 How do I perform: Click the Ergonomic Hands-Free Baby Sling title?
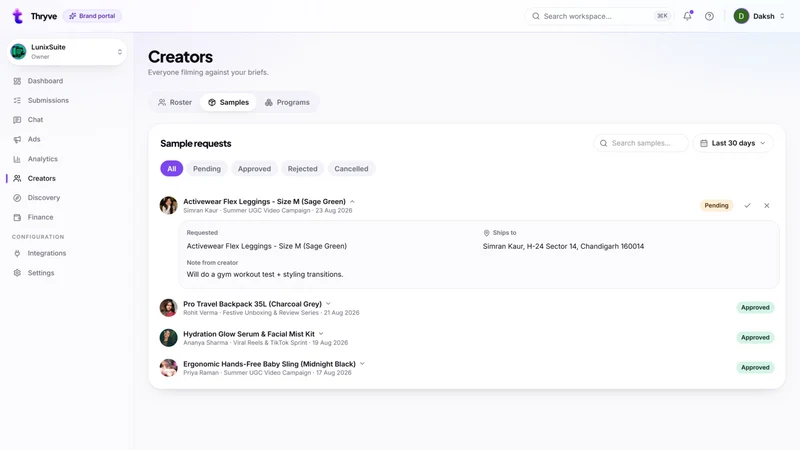[269, 364]
